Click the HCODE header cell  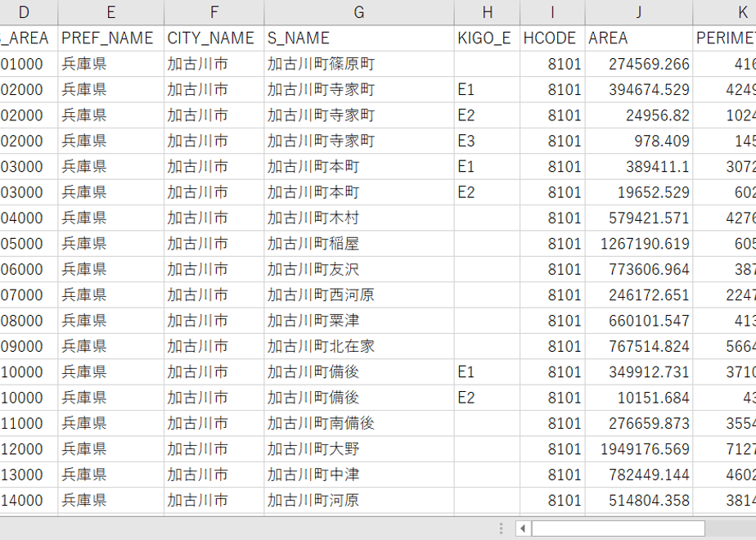pyautogui.click(x=552, y=38)
